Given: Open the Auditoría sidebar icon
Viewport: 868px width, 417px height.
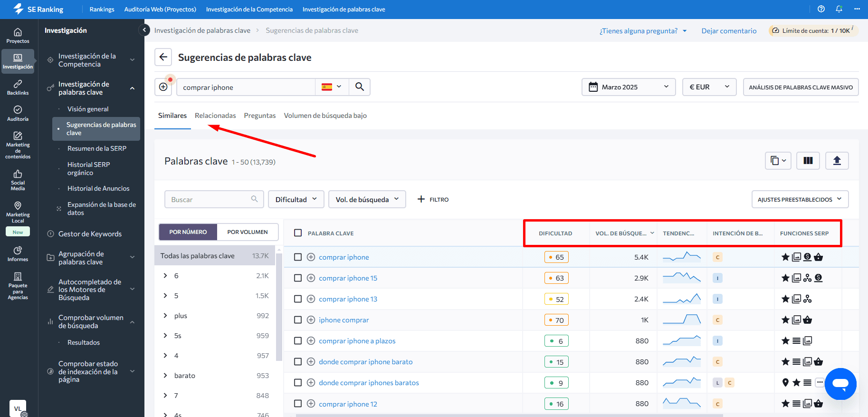Looking at the screenshot, I should (18, 114).
